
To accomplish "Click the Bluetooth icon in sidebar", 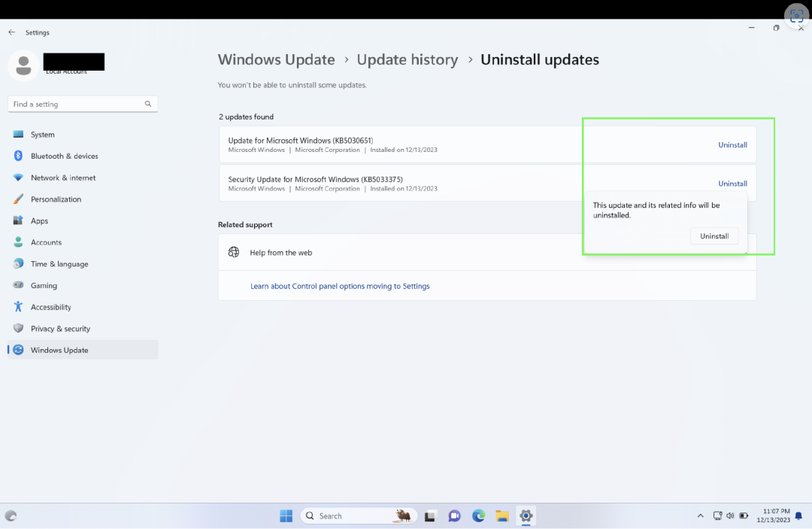I will pyautogui.click(x=18, y=156).
